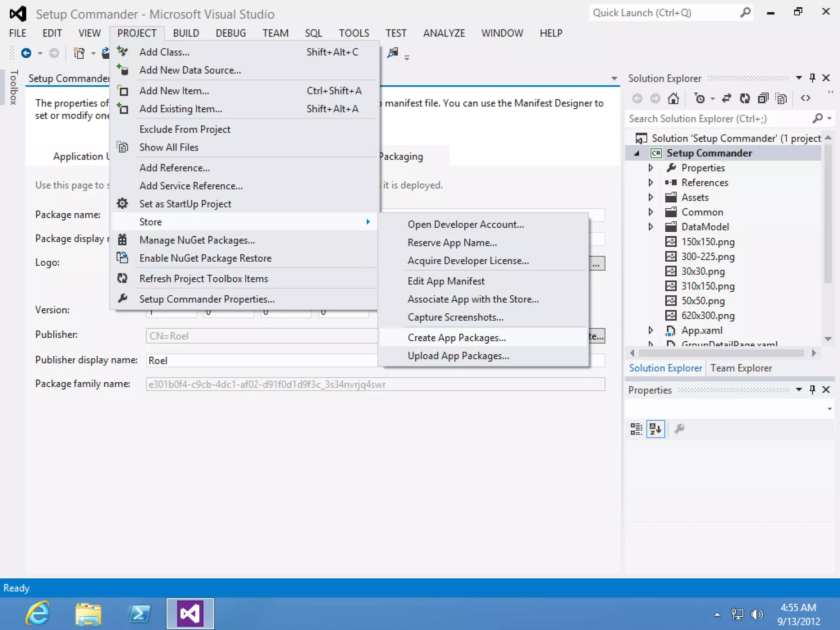Toggle alphabetical sort in Properties panel

[x=655, y=429]
